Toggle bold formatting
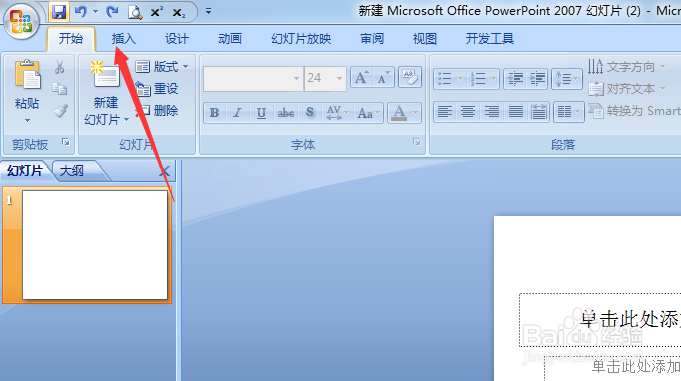Screen dimensions: 681x381 (215, 113)
